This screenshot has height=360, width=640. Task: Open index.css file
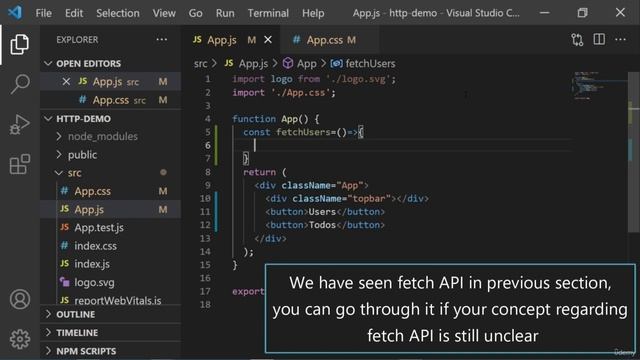[x=110, y=246]
